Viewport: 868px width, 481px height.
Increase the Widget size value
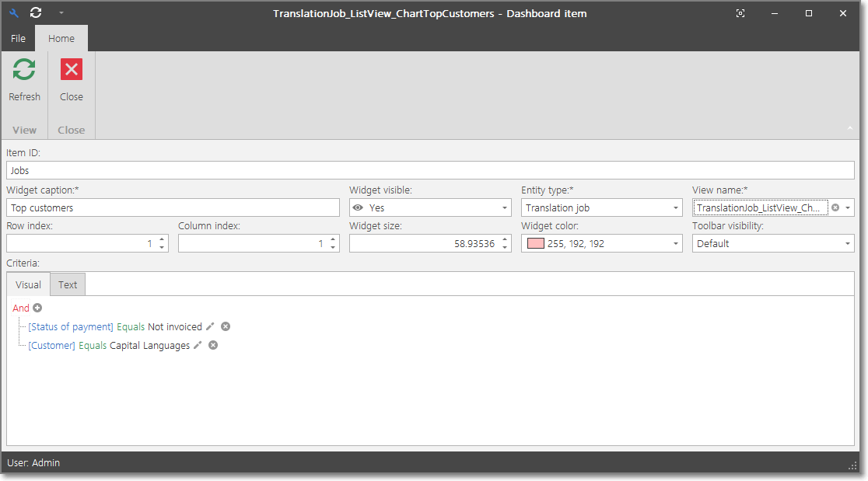[x=505, y=240]
